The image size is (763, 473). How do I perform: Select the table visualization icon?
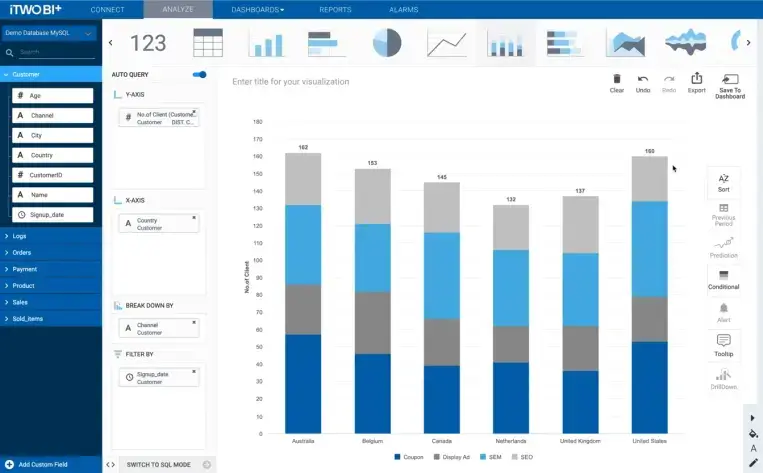(x=208, y=43)
